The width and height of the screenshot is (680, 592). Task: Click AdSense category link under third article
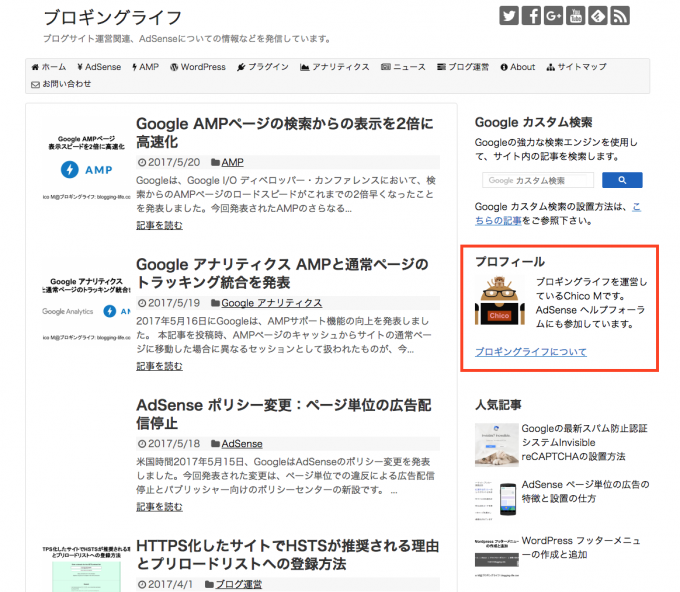point(242,444)
